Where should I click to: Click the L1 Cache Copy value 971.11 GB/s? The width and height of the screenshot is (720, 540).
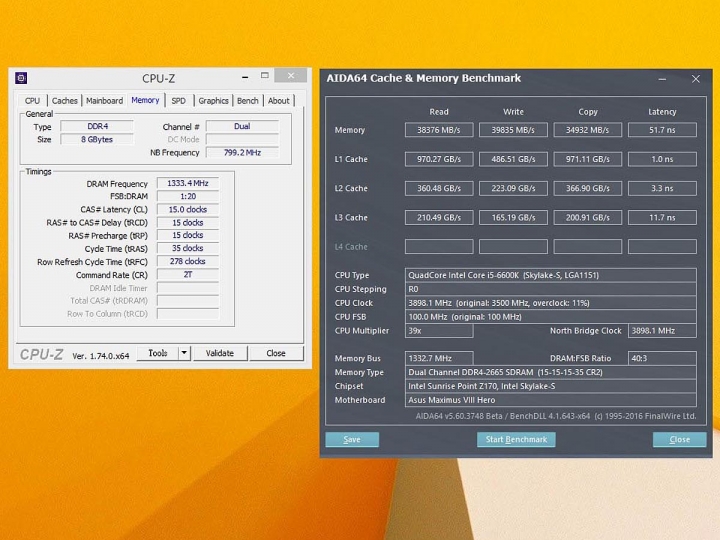point(588,159)
